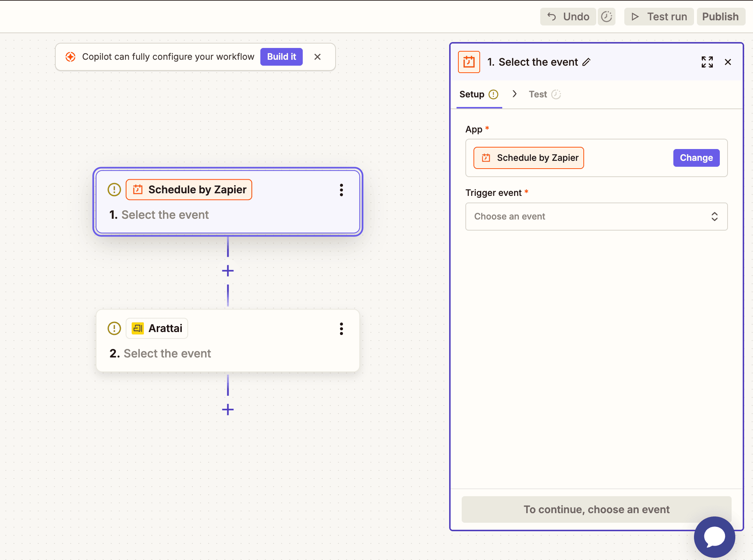Add step between Schedule and Arattai
Image resolution: width=753 pixels, height=560 pixels.
228,271
